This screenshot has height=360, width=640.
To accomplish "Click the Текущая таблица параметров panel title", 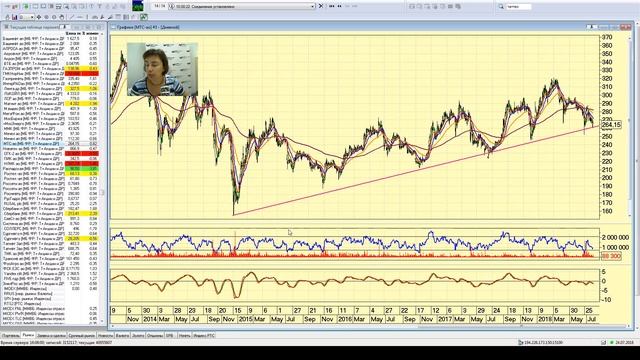I will [x=35, y=27].
